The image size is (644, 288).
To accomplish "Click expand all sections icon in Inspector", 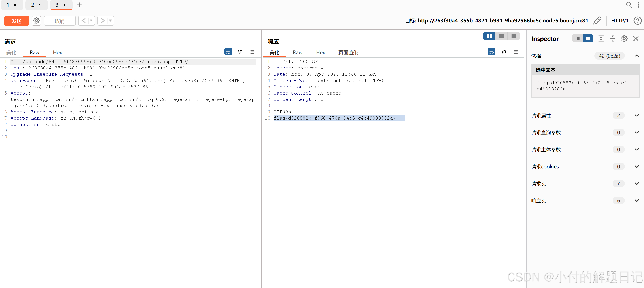I will pyautogui.click(x=601, y=39).
